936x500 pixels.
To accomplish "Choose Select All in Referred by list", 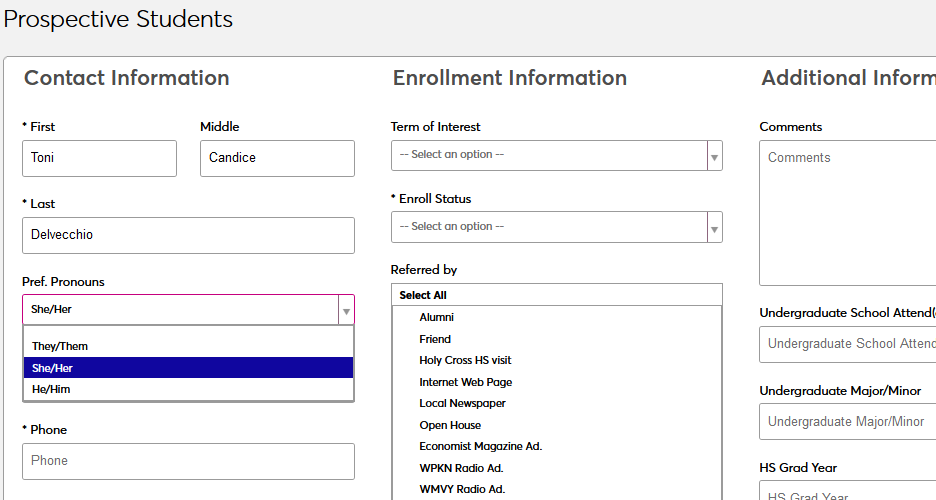I will point(423,295).
